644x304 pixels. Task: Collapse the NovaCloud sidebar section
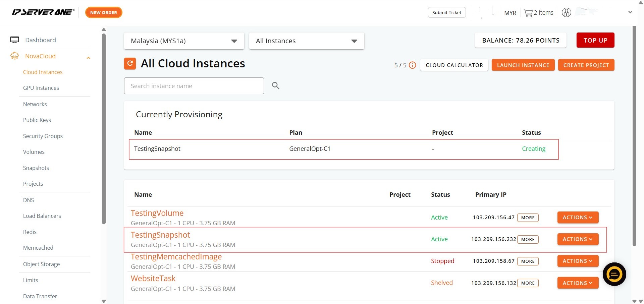point(89,58)
